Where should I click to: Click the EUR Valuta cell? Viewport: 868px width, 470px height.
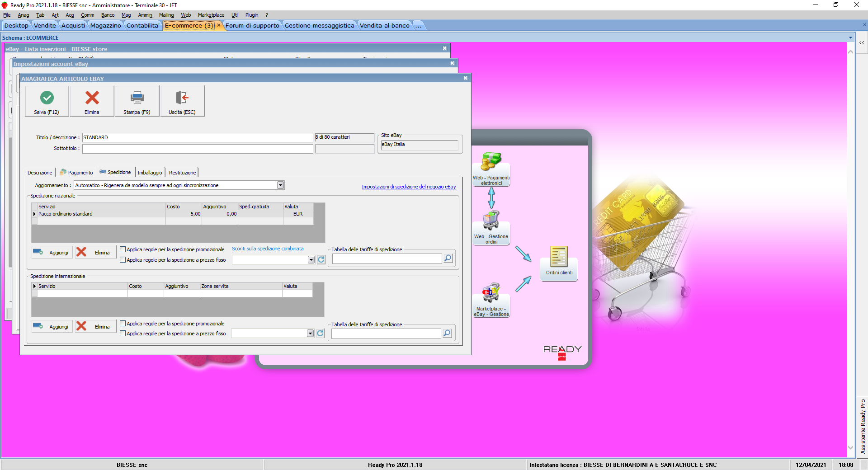click(x=298, y=214)
